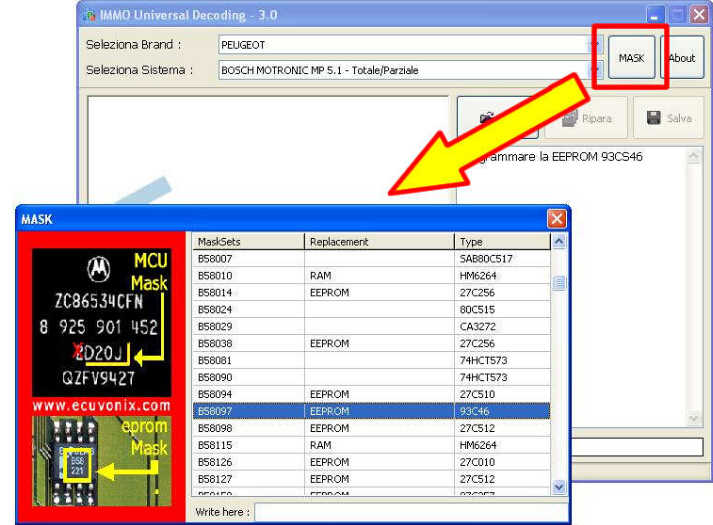Click the main window text box scroll-up arrow
This screenshot has height=525, width=713.
point(694,156)
